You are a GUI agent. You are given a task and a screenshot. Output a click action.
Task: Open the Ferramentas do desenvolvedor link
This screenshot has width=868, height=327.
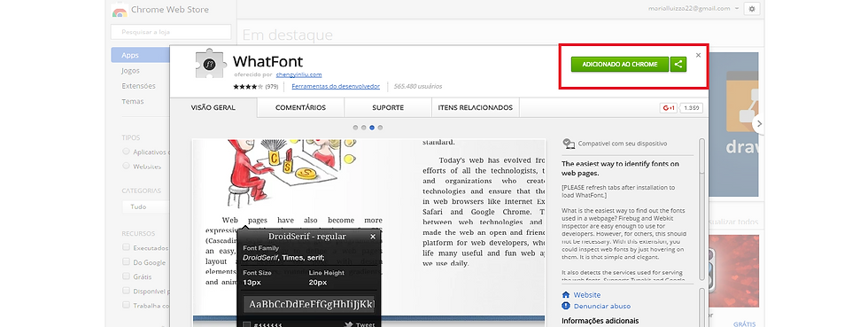click(336, 87)
